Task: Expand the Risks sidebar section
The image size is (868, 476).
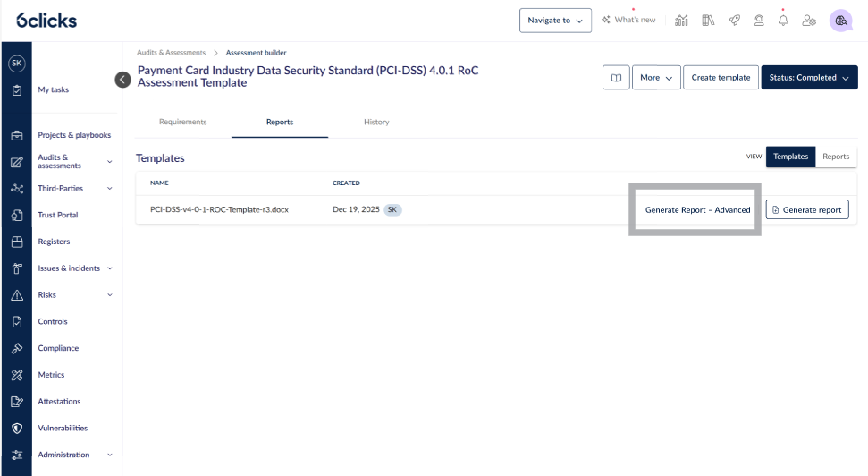Action: [x=110, y=294]
